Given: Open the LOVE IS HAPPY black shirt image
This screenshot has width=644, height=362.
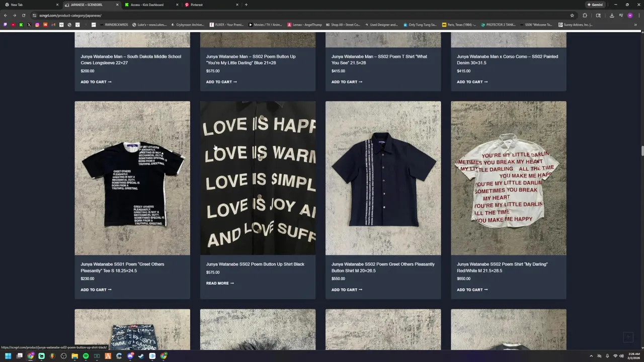Looking at the screenshot, I should click(x=258, y=178).
